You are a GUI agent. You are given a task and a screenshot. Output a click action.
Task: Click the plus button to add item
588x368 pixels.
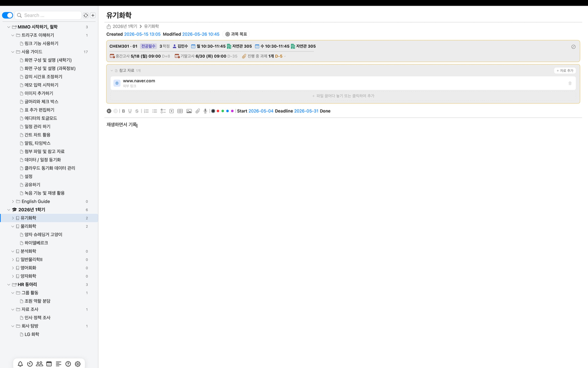click(x=93, y=15)
